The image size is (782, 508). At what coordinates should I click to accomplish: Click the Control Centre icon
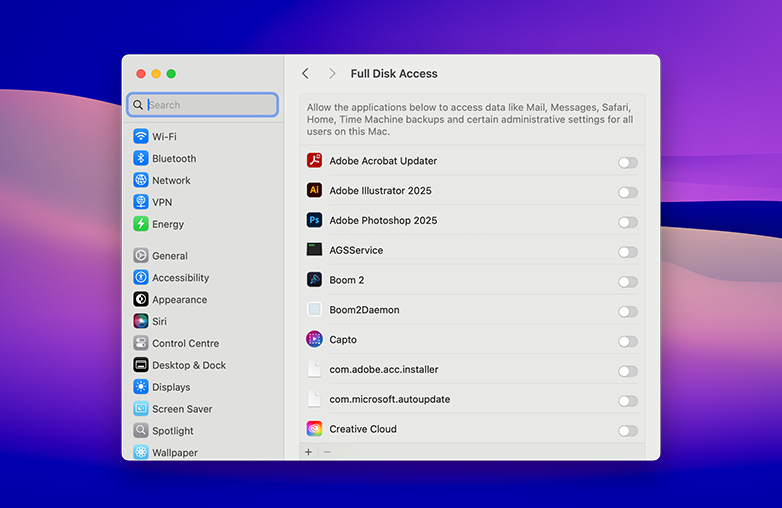(x=141, y=343)
